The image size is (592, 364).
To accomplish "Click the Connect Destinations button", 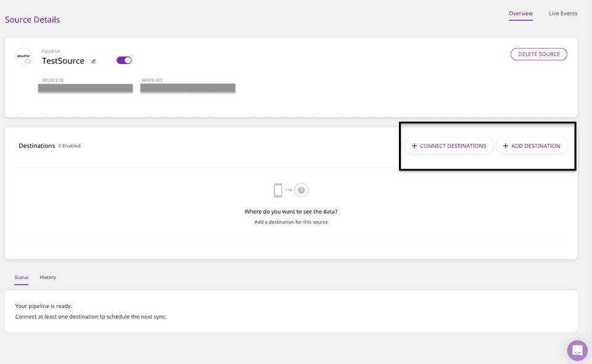I will pos(449,146).
